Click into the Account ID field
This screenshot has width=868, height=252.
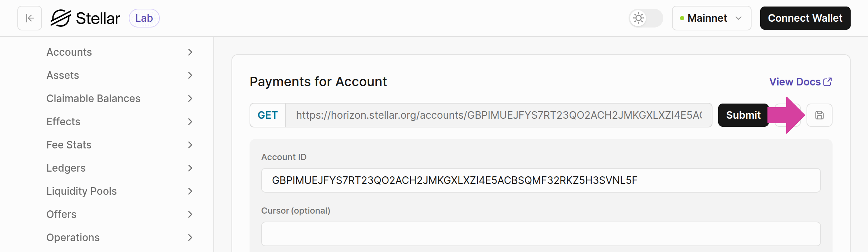(541, 180)
